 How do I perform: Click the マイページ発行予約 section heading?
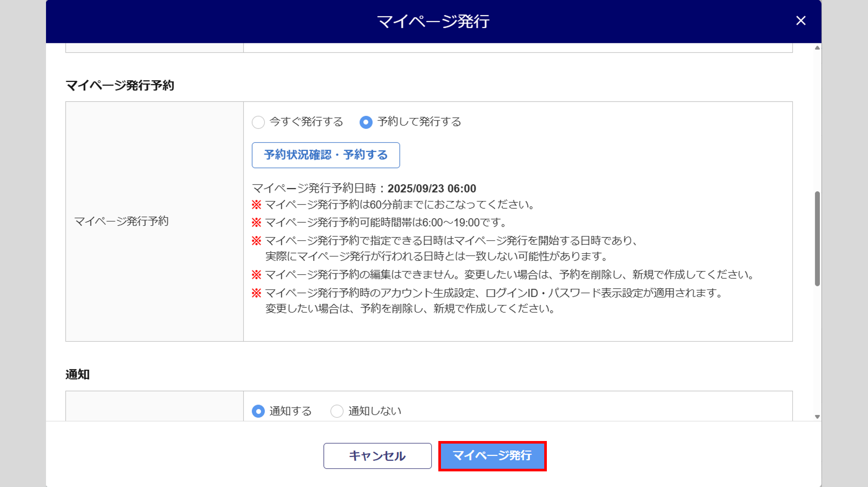pos(120,86)
